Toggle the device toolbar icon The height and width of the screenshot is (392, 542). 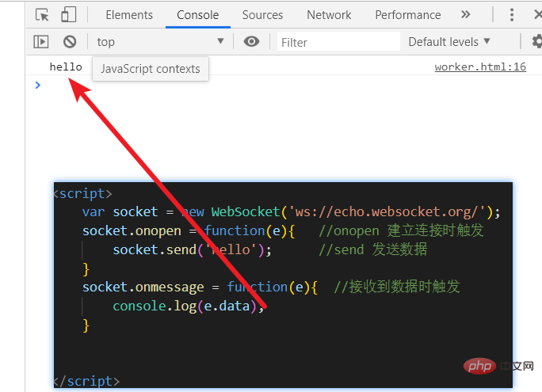[x=68, y=15]
